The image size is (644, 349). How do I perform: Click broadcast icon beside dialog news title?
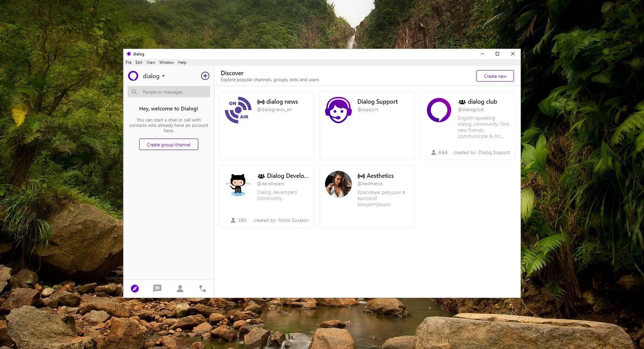point(261,102)
